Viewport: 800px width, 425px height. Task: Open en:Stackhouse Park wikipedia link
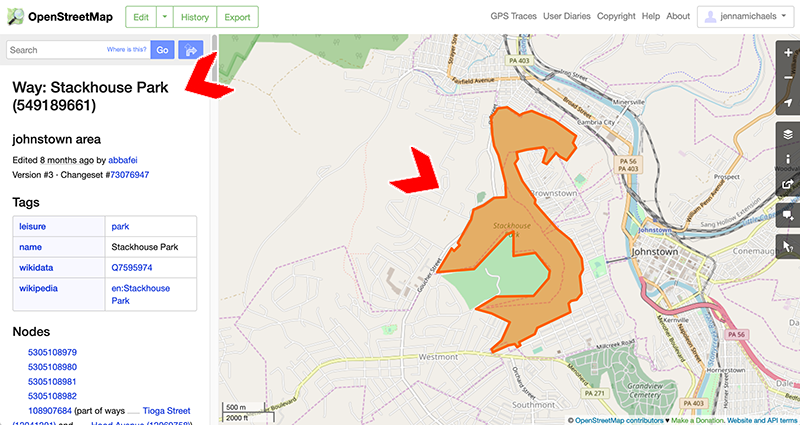tap(141, 294)
